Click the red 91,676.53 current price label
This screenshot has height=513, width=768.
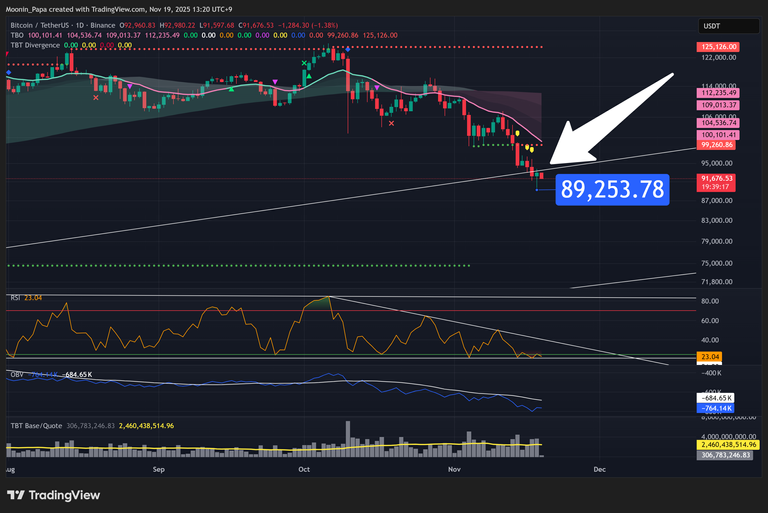pyautogui.click(x=717, y=179)
